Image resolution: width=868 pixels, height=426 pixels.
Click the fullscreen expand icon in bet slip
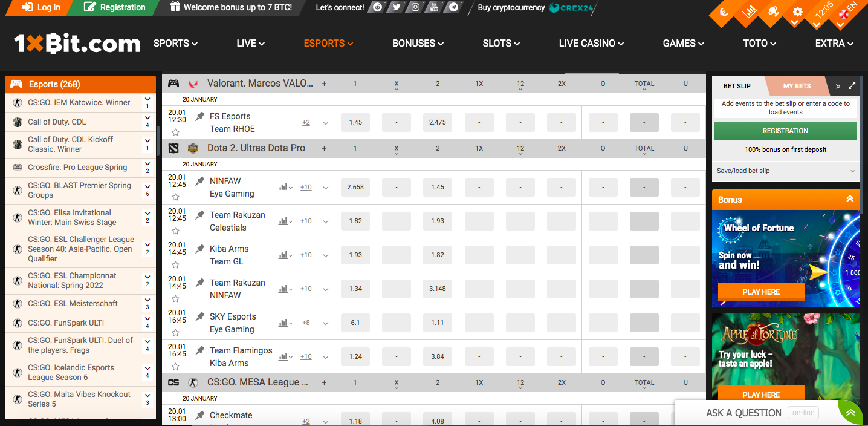pyautogui.click(x=852, y=86)
